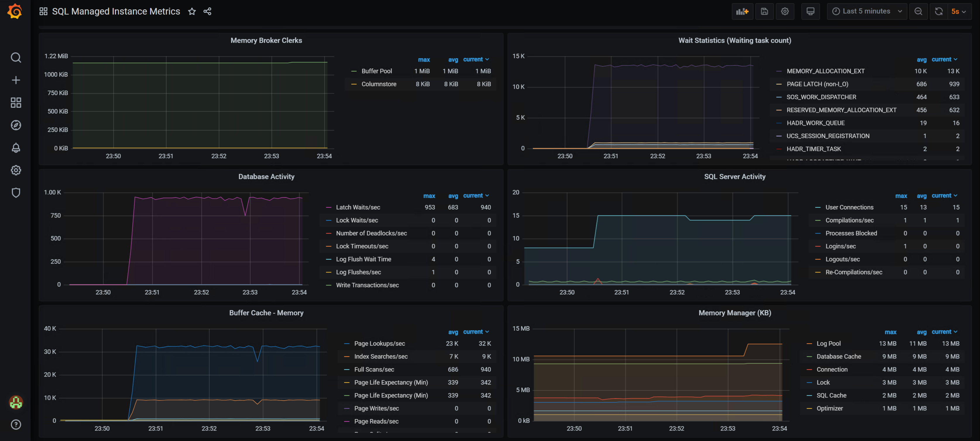Toggle the Buffer Pool series

[377, 71]
